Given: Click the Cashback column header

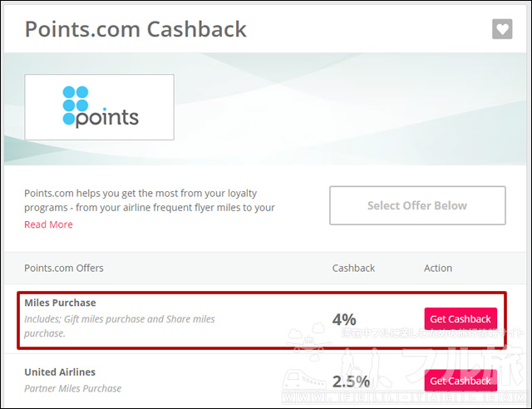Looking at the screenshot, I should (x=353, y=269).
